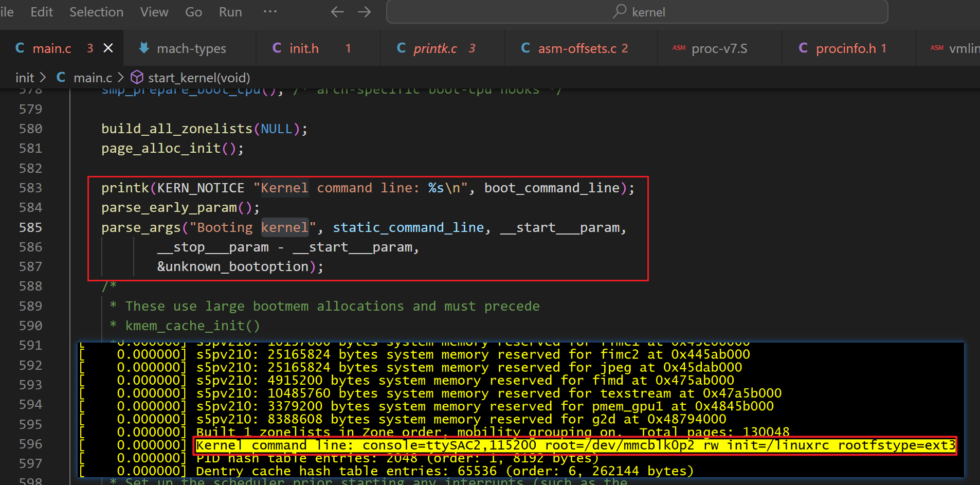Screen dimensions: 980x485
Task: Switch to the mach-types tab
Action: pos(191,48)
